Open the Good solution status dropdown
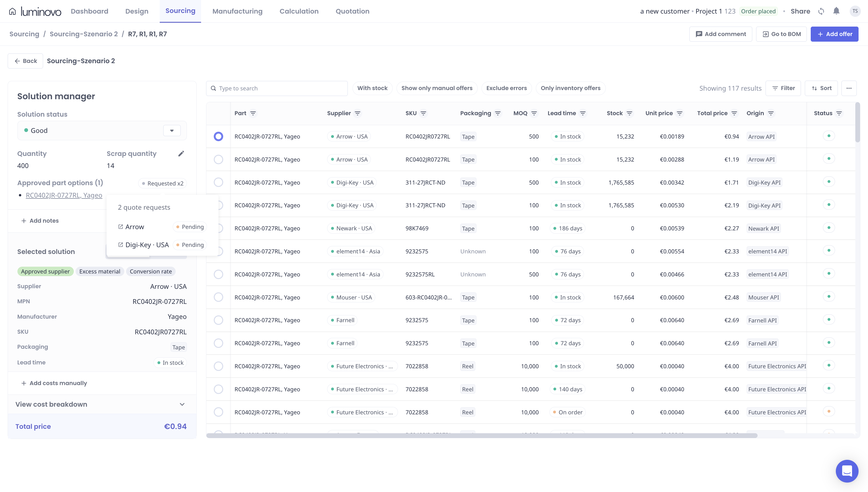The height and width of the screenshot is (492, 868). (x=172, y=131)
